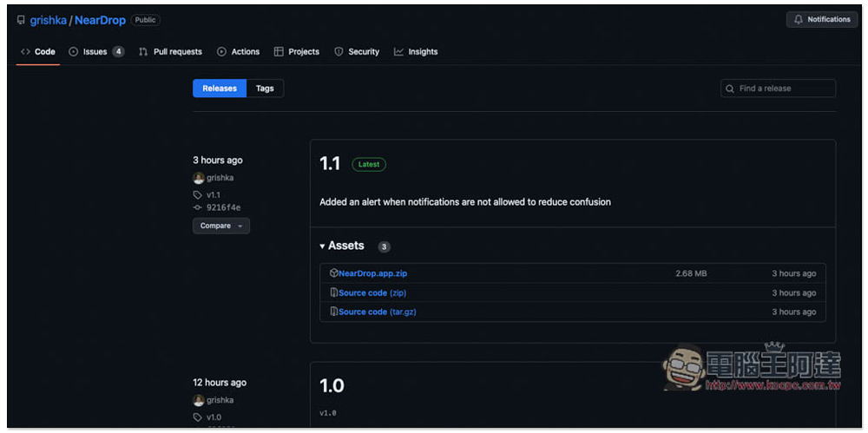868x433 pixels.
Task: Click the v1.1 tag icon
Action: pyautogui.click(x=198, y=195)
